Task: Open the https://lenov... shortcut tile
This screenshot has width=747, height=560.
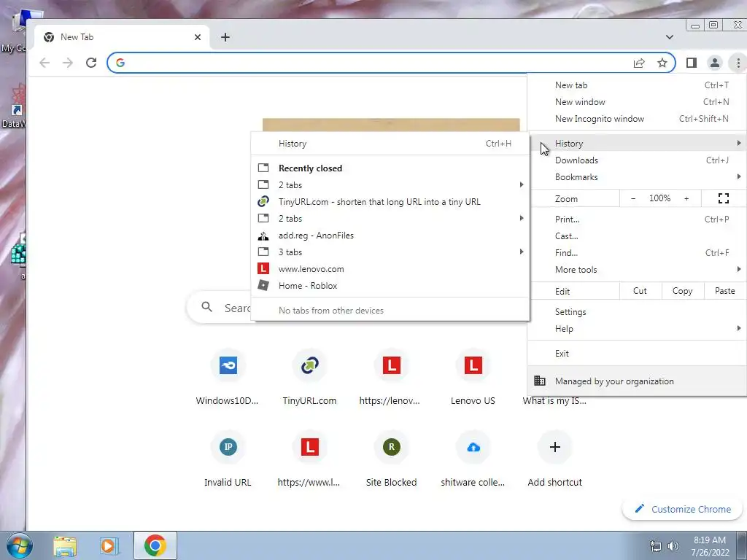Action: (391, 377)
